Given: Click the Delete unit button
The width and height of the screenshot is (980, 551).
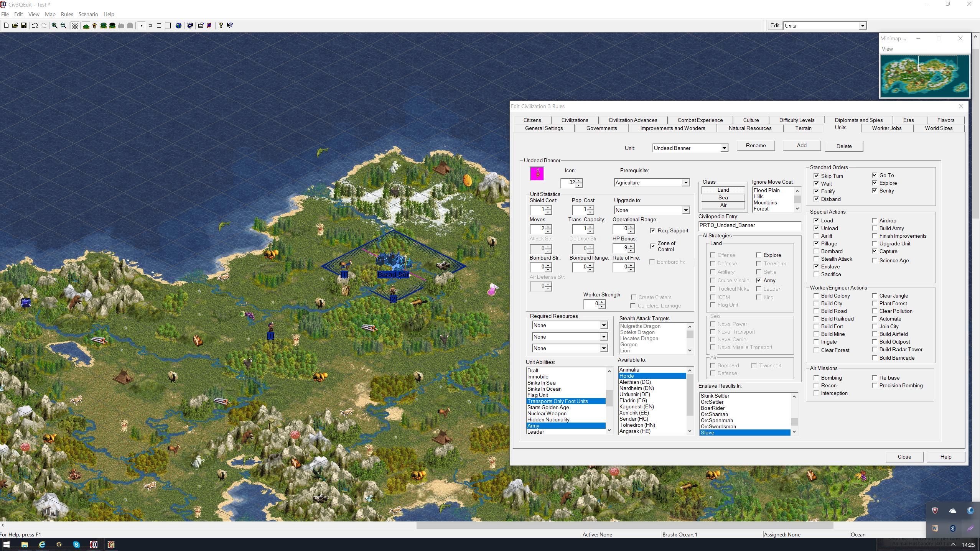Looking at the screenshot, I should pos(844,146).
